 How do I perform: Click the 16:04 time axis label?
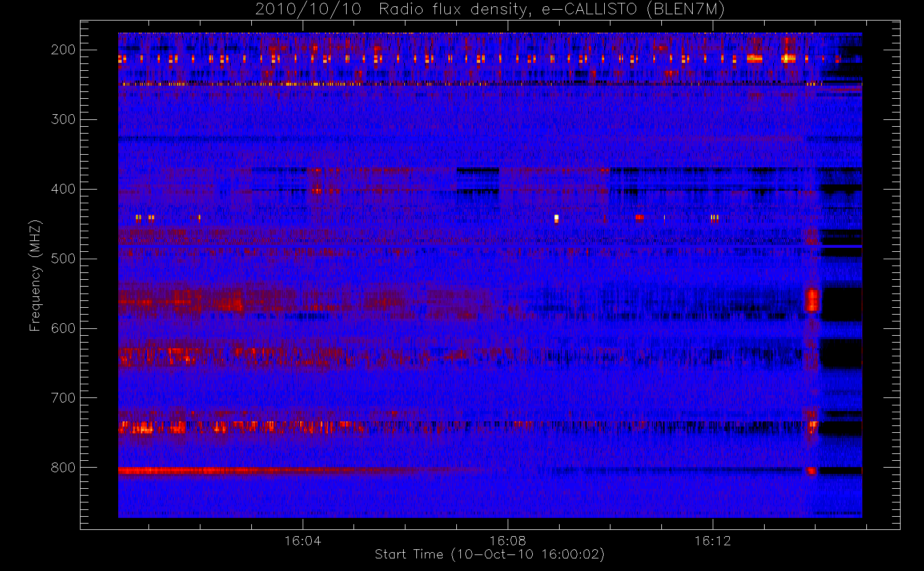coord(303,541)
